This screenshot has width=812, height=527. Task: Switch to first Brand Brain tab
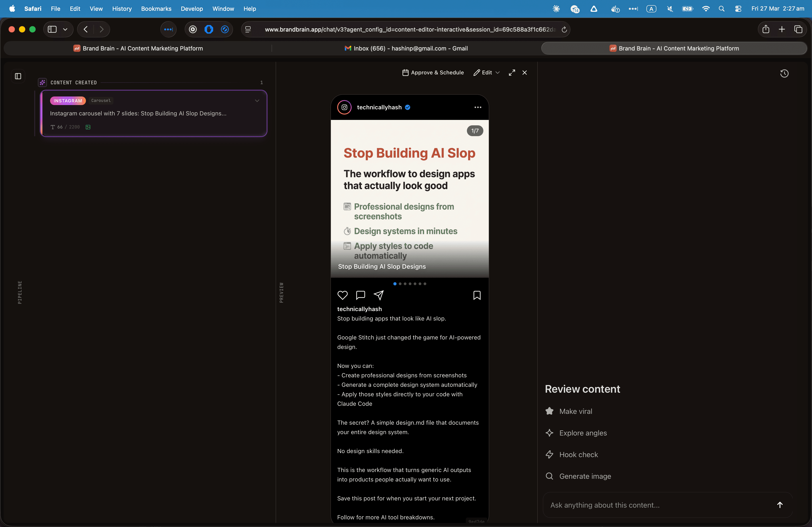tap(138, 48)
